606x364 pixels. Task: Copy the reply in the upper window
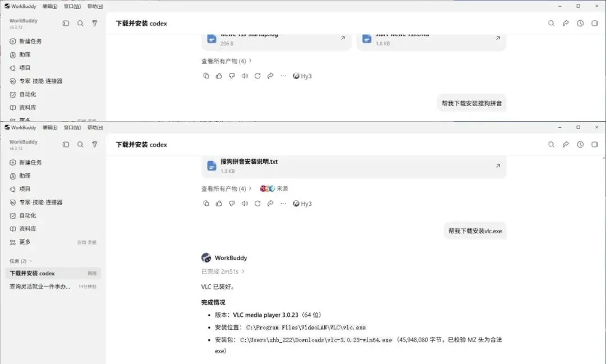point(206,76)
